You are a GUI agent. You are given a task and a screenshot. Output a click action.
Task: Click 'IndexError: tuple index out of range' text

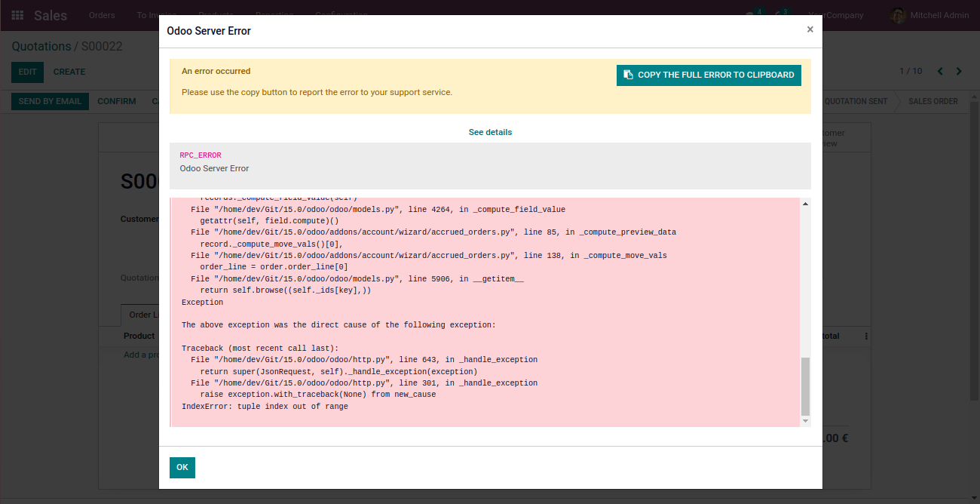coord(265,407)
